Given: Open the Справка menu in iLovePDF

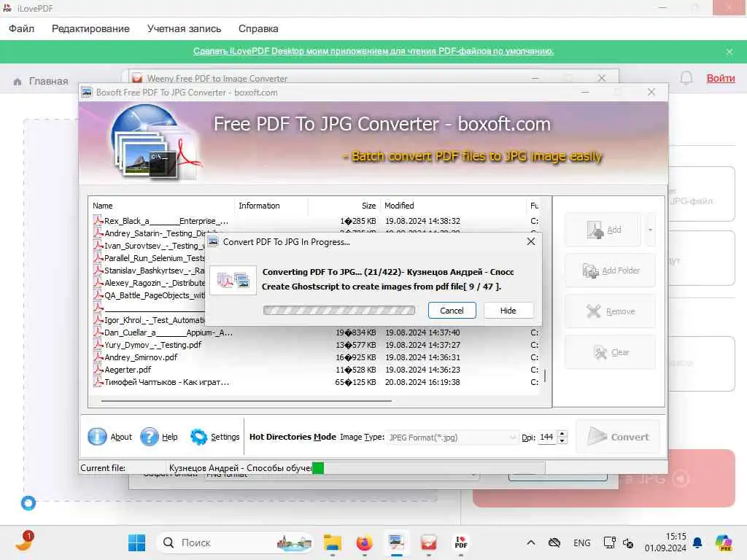Looking at the screenshot, I should pyautogui.click(x=258, y=28).
